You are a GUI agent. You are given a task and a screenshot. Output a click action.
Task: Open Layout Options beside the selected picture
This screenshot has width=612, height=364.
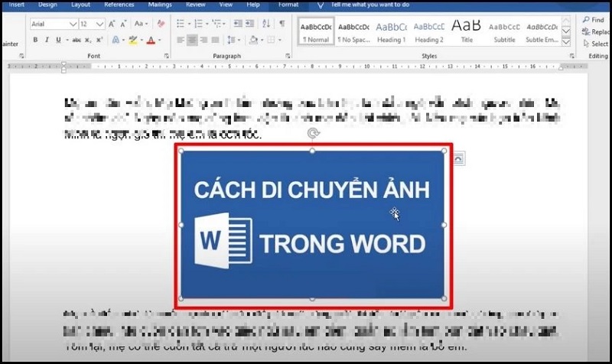pyautogui.click(x=458, y=159)
